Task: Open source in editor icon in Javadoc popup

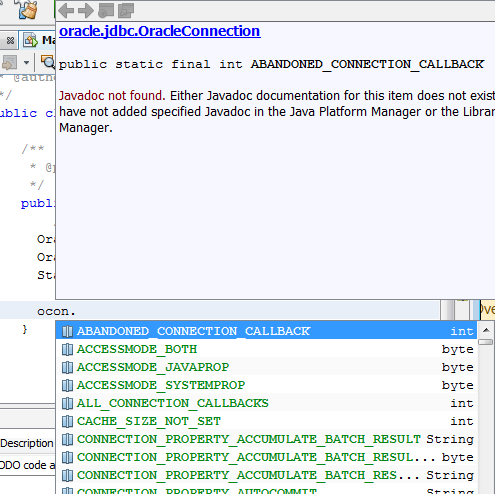Action: [126, 11]
